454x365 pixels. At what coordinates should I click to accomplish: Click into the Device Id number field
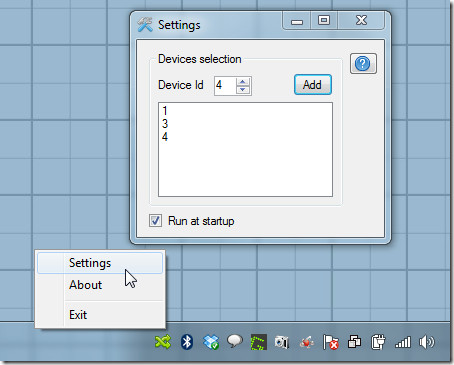225,85
